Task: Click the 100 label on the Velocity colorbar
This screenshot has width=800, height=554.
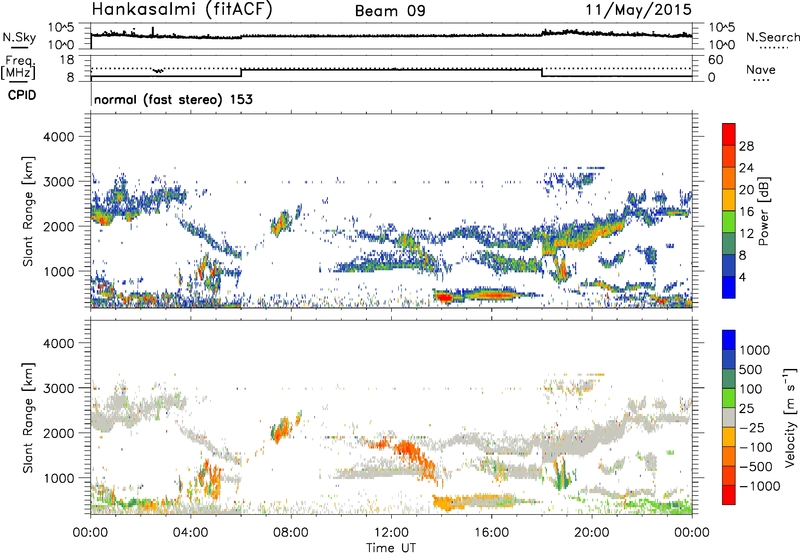Action: point(751,389)
